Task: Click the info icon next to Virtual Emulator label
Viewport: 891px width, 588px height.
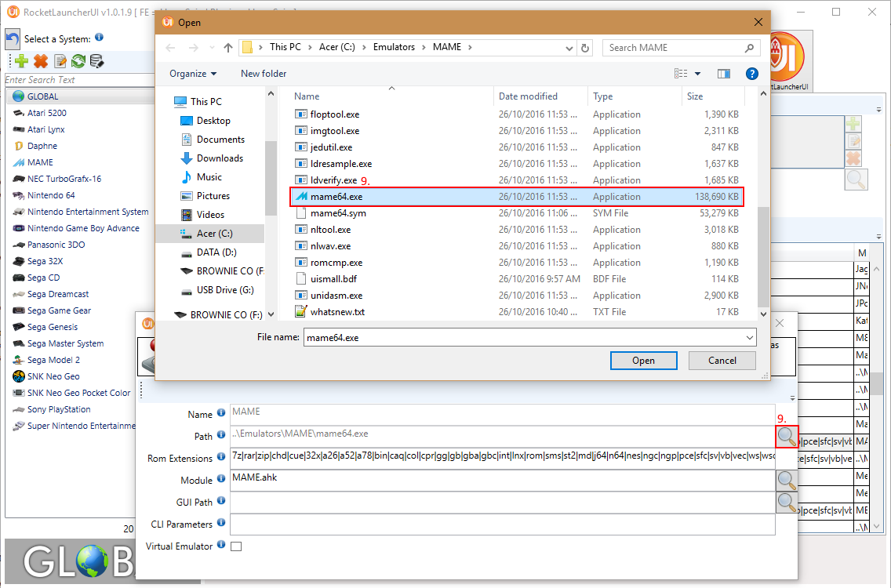Action: point(221,544)
